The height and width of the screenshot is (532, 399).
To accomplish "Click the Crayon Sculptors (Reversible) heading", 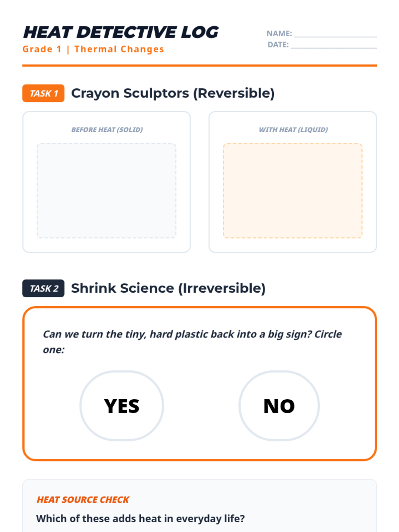I will tap(173, 93).
